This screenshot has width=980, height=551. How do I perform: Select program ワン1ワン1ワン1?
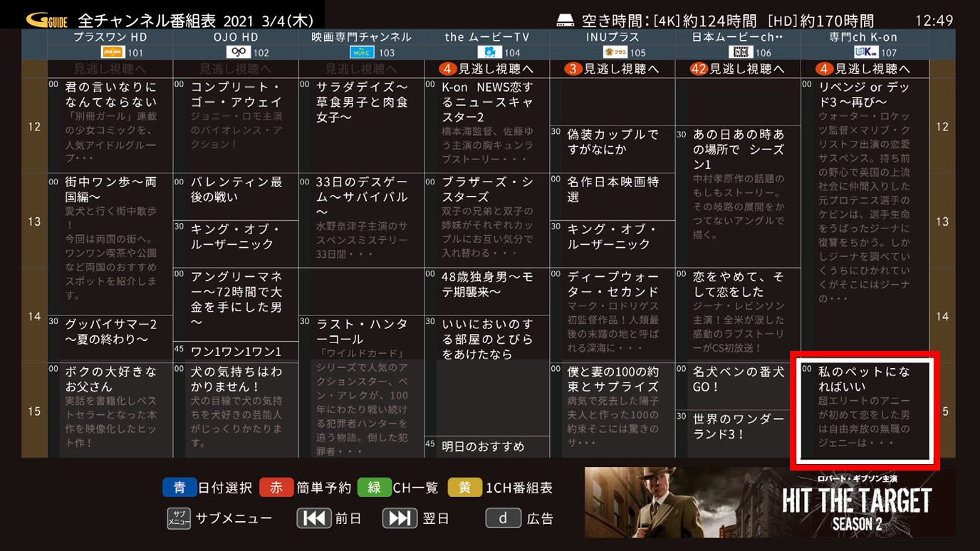pyautogui.click(x=236, y=352)
